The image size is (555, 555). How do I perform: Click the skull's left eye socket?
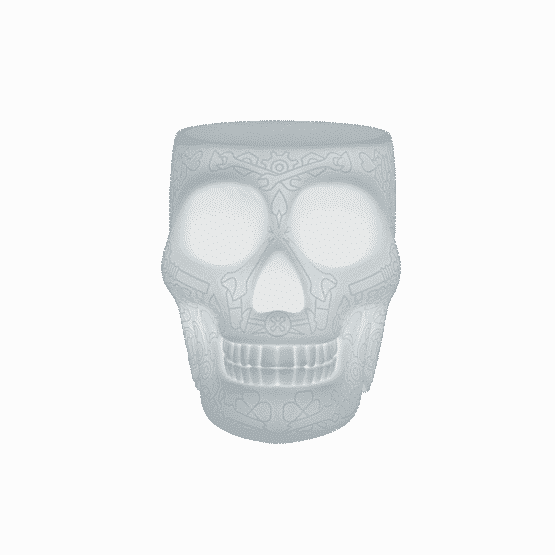coord(225,224)
